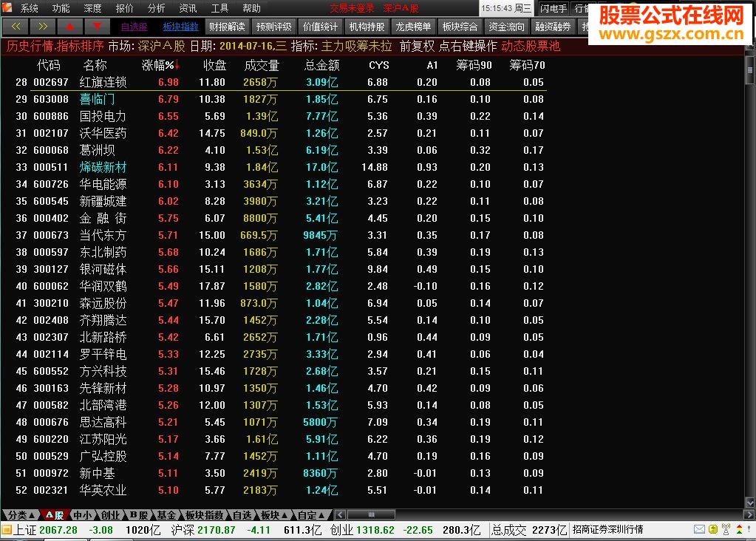This screenshot has height=541, width=756.
Task: Open the 帮助 menu
Action: click(252, 8)
